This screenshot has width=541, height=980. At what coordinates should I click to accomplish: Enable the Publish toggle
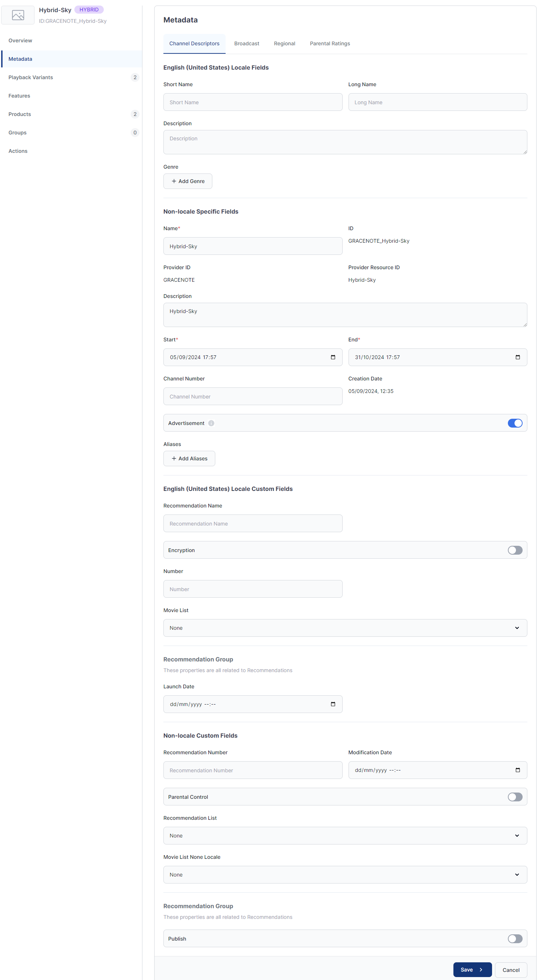[x=515, y=938]
